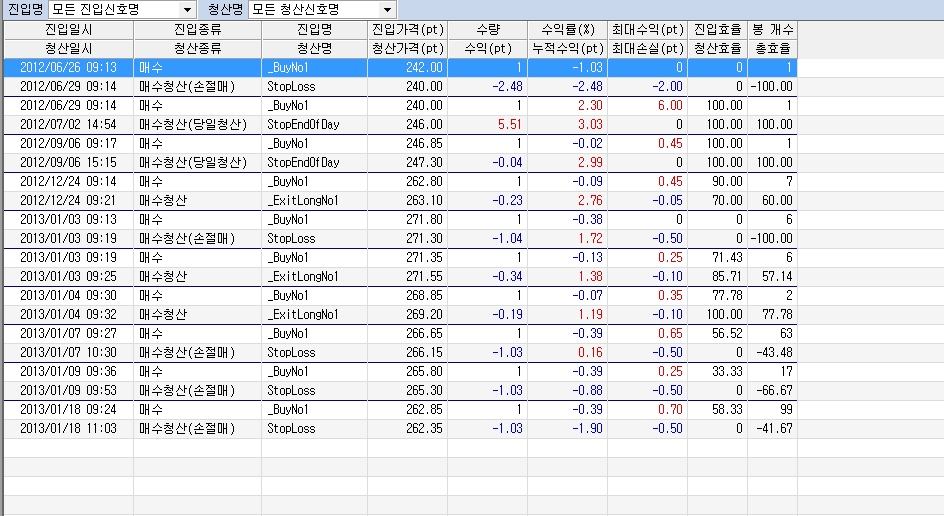Click the 진입종류 column header
This screenshot has width=944, height=516.
coord(197,30)
